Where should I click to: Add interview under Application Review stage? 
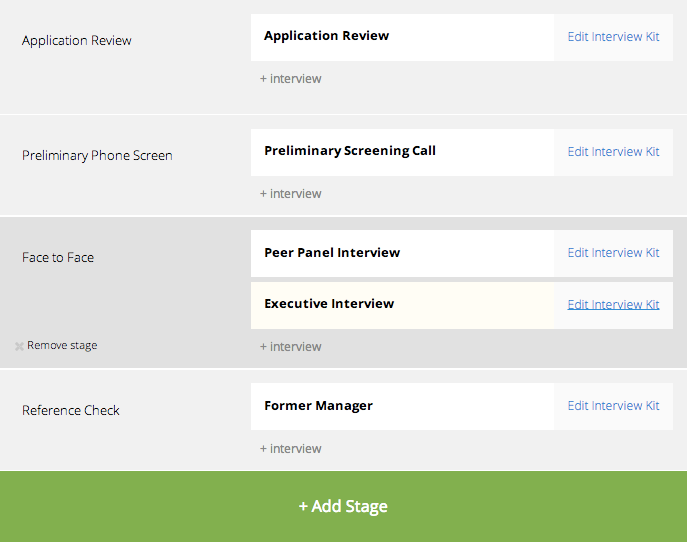point(291,79)
